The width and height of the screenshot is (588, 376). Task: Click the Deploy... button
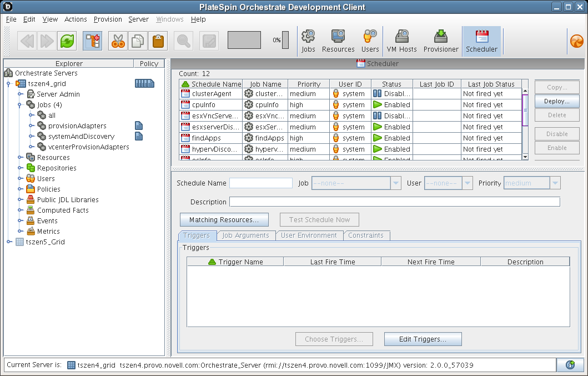pyautogui.click(x=556, y=101)
